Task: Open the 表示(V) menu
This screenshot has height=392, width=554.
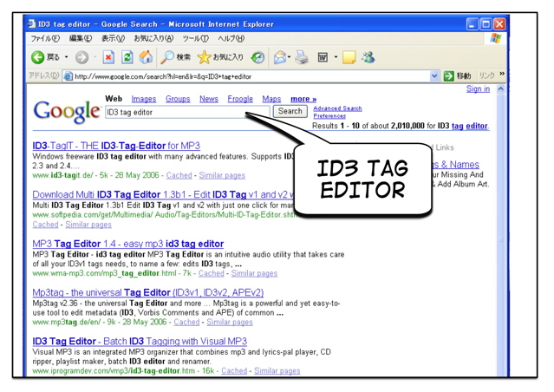Action: pos(113,38)
